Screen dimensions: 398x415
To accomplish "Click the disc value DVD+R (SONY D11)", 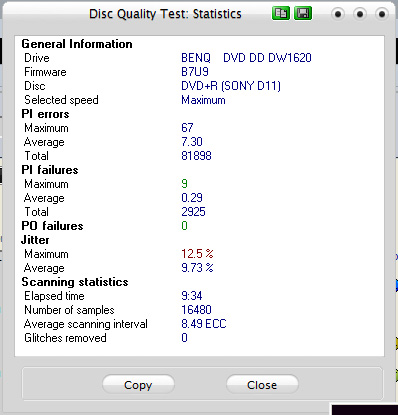I will (x=231, y=86).
